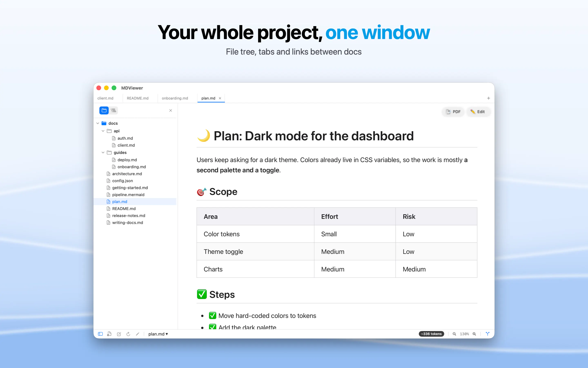
Task: Click the edit square-pencil icon in status bar
Action: tap(119, 334)
